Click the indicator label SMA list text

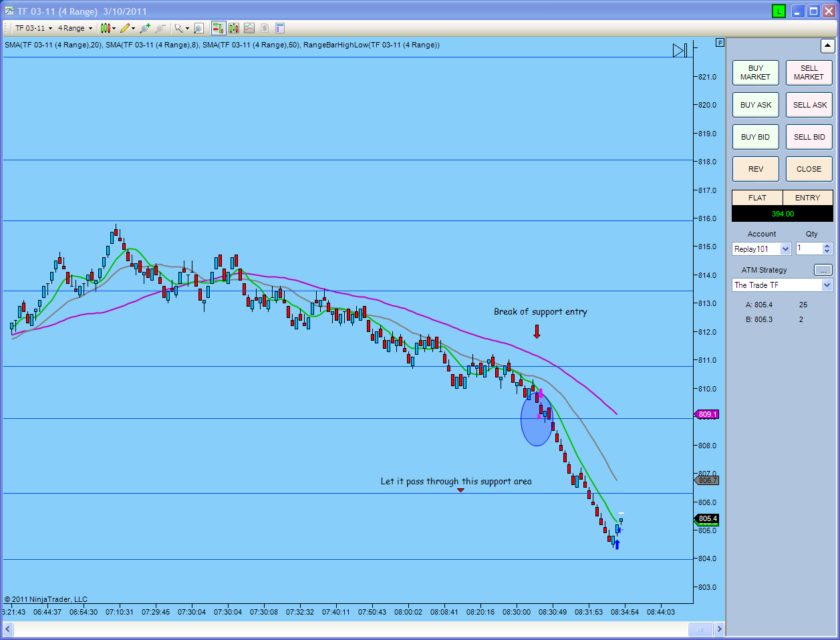coord(222,45)
